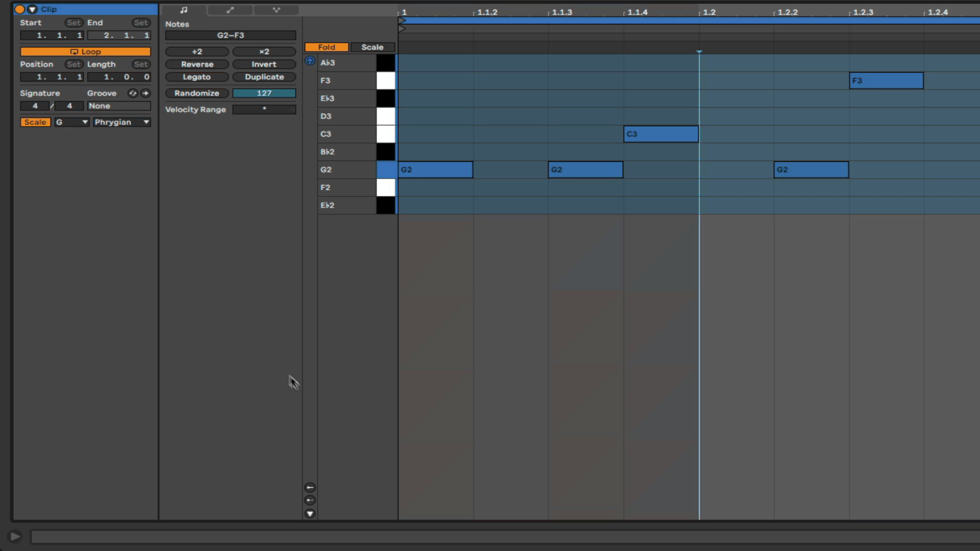
Task: Click the End position value field
Action: point(119,35)
